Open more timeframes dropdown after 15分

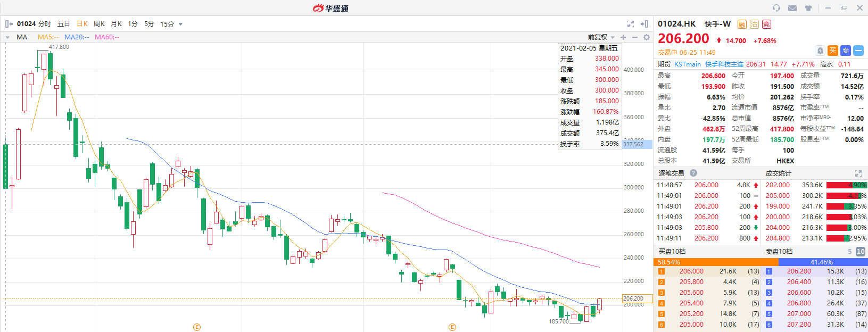coord(180,24)
